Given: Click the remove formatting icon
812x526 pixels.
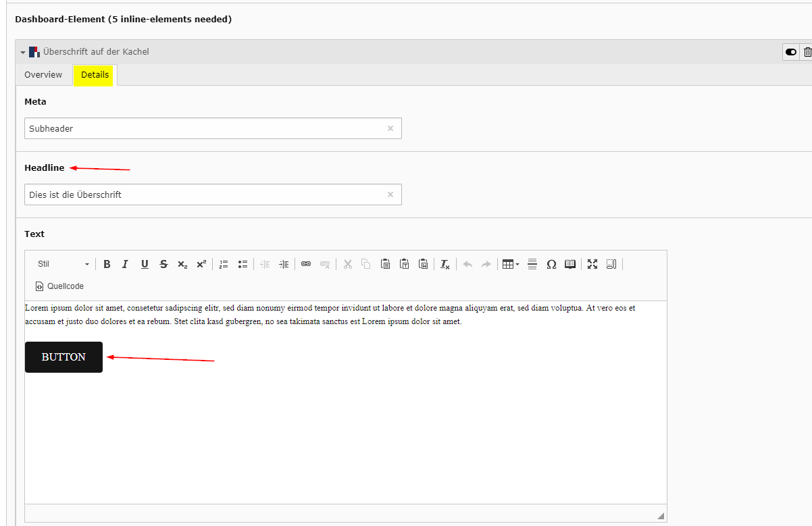Looking at the screenshot, I should pyautogui.click(x=445, y=264).
